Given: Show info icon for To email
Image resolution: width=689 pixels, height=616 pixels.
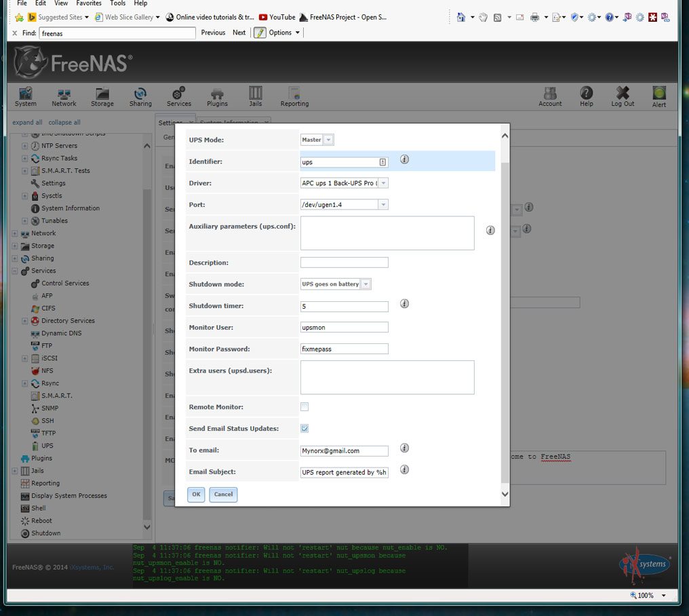Looking at the screenshot, I should pyautogui.click(x=404, y=448).
